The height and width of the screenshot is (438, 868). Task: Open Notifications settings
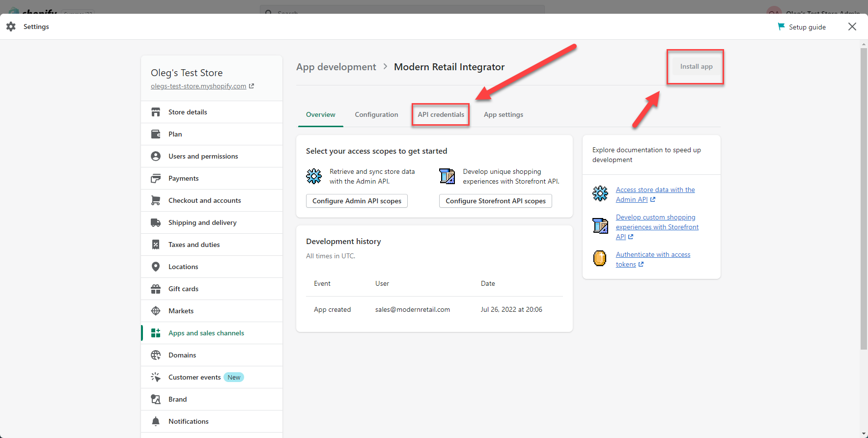click(212, 421)
